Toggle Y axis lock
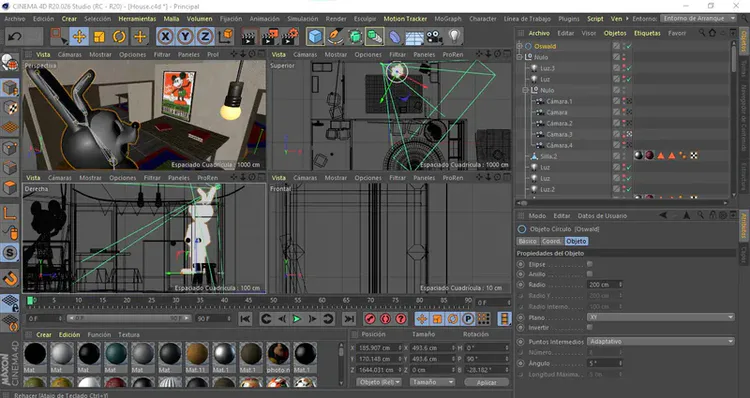Screen dimensions: 750x398 [185, 37]
